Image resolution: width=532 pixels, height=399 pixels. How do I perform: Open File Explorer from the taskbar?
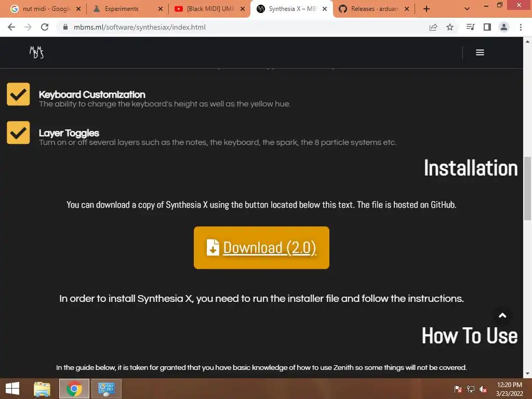tap(42, 389)
